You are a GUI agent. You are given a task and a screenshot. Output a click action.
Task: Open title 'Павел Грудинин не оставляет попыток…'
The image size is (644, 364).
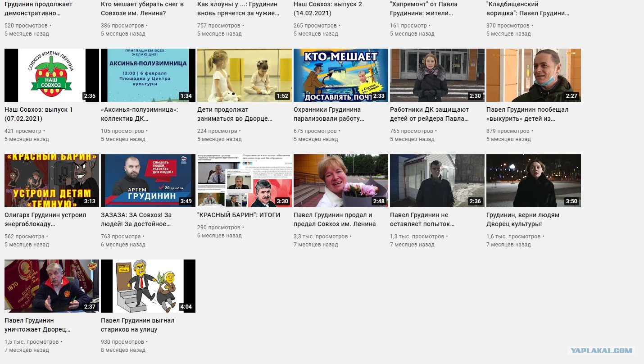point(422,219)
